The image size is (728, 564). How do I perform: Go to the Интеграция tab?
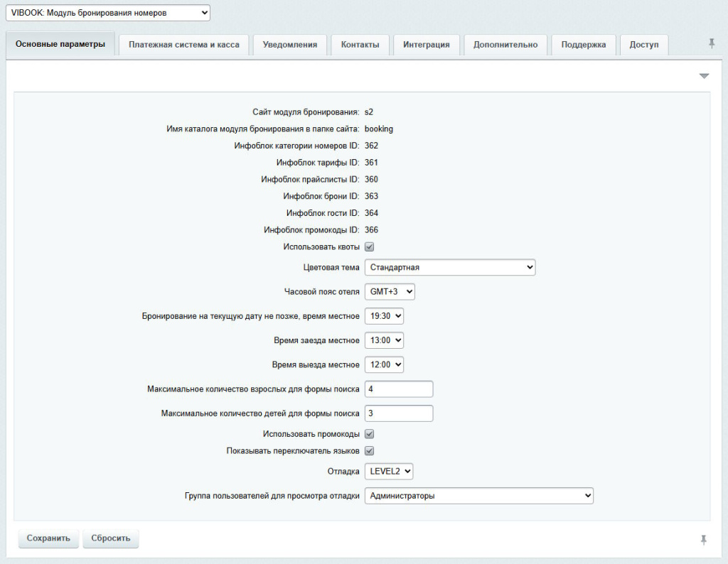click(x=426, y=45)
